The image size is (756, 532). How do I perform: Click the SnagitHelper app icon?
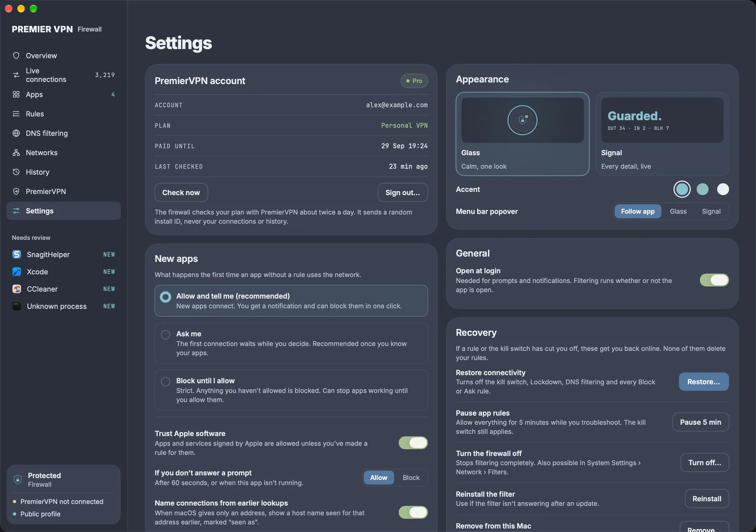pos(17,255)
